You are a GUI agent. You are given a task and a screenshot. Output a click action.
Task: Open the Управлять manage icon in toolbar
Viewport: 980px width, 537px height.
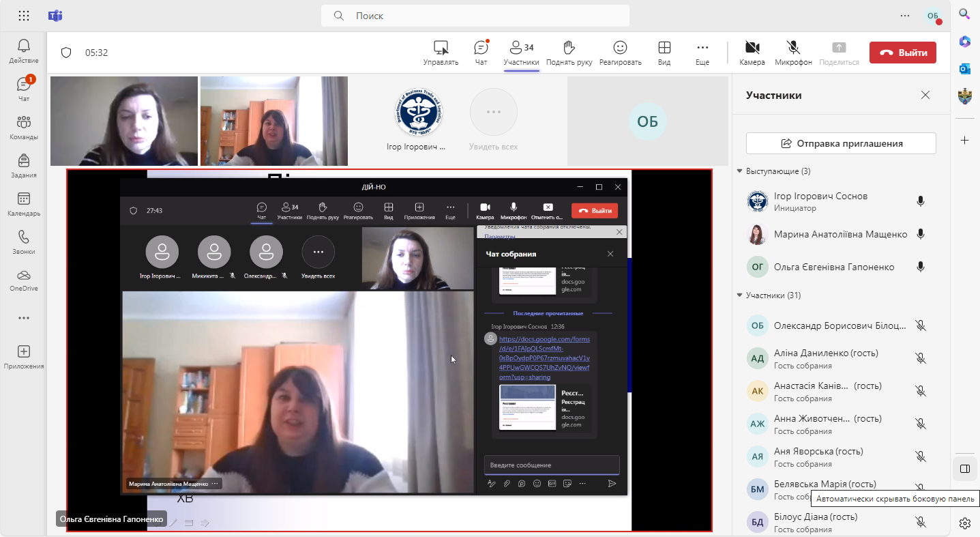[441, 52]
